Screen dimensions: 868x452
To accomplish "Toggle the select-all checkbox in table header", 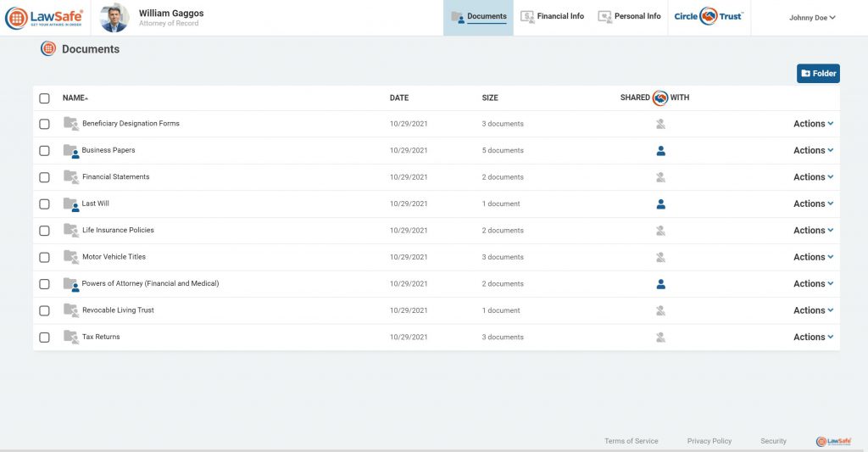I will point(44,98).
